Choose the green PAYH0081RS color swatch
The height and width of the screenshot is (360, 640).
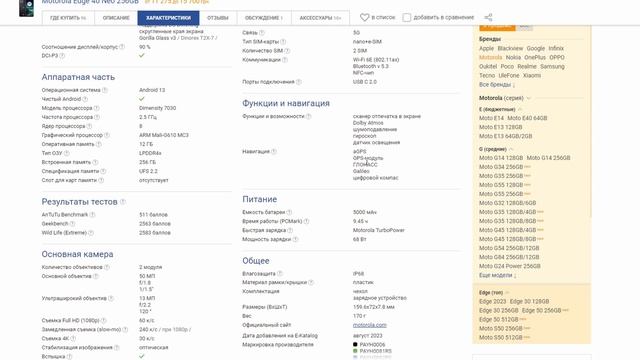coord(355,351)
